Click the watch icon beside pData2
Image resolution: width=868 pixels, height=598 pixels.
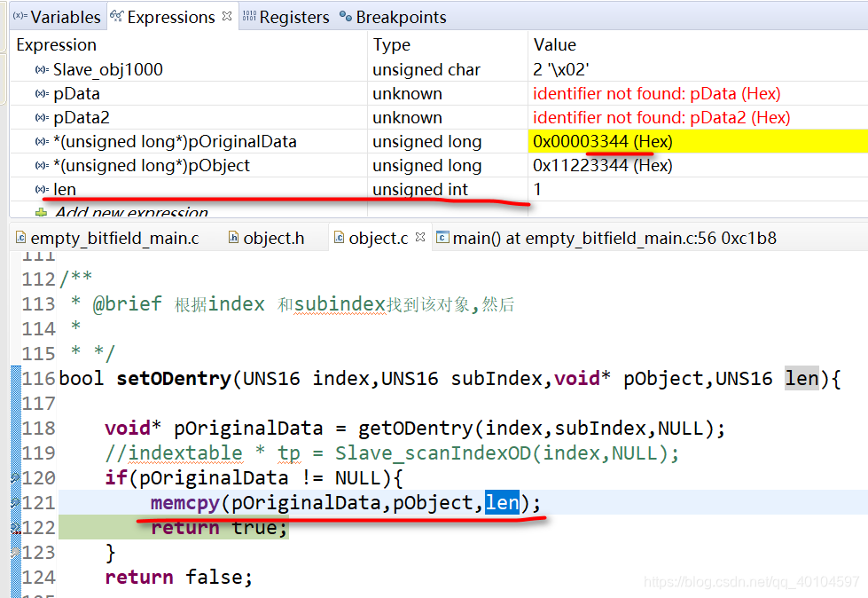pyautogui.click(x=42, y=117)
